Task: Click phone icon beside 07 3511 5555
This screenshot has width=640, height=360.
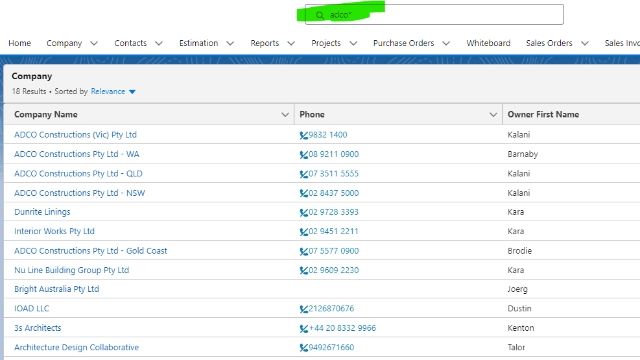Action: coord(304,174)
